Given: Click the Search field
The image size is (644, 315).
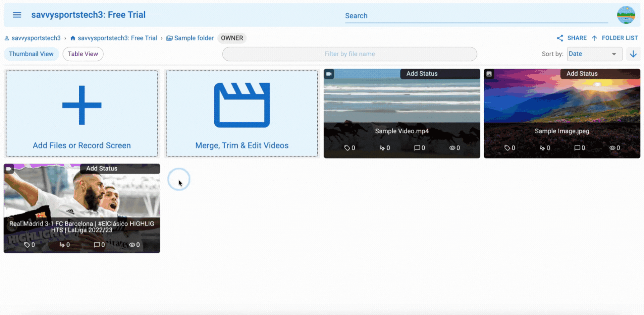Looking at the screenshot, I should tap(476, 16).
